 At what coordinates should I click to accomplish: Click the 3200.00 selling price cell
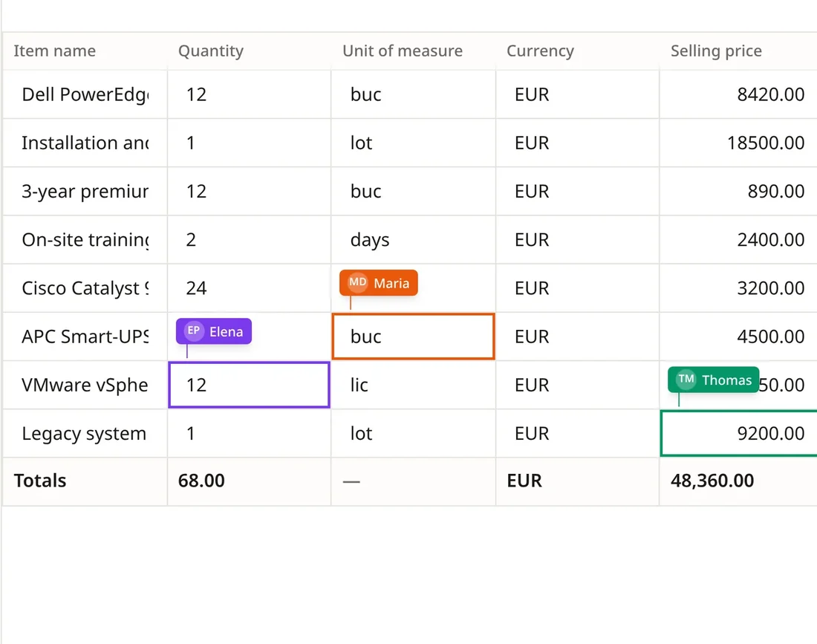tap(738, 288)
